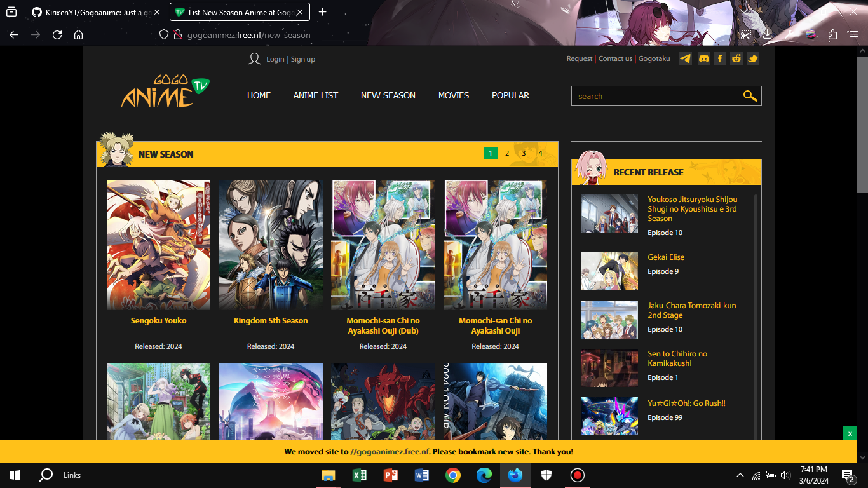Open the Facebook social icon

click(720, 58)
